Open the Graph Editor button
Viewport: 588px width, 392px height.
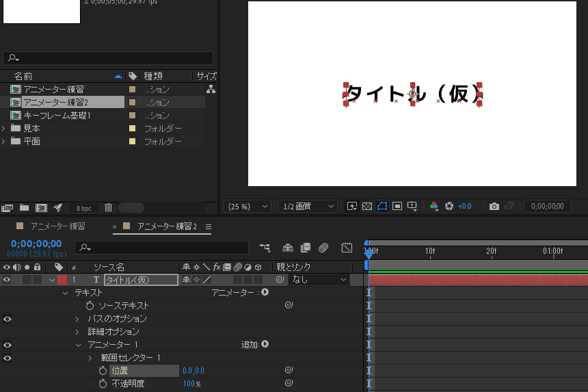tap(347, 248)
